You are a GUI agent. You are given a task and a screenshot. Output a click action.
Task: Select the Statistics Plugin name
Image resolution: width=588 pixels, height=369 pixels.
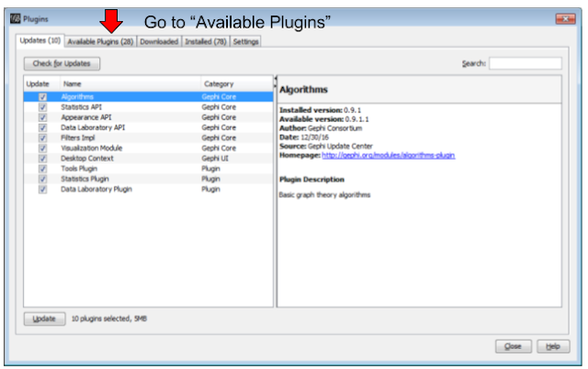(85, 179)
